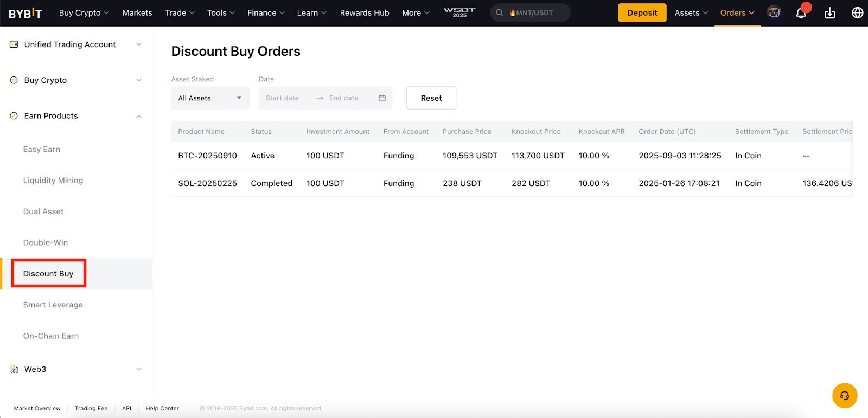Select Smart Leverage in sidebar
Image resolution: width=868 pixels, height=418 pixels.
click(53, 305)
